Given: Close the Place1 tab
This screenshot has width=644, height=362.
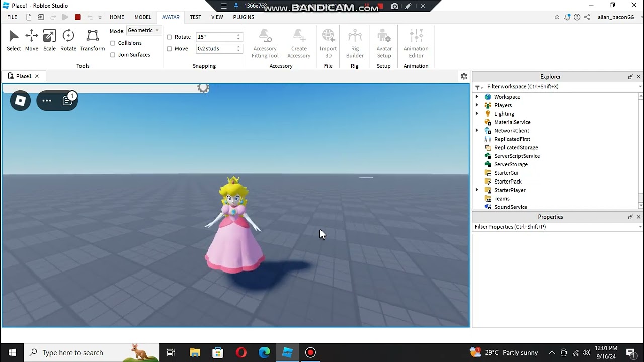Looking at the screenshot, I should click(x=37, y=76).
